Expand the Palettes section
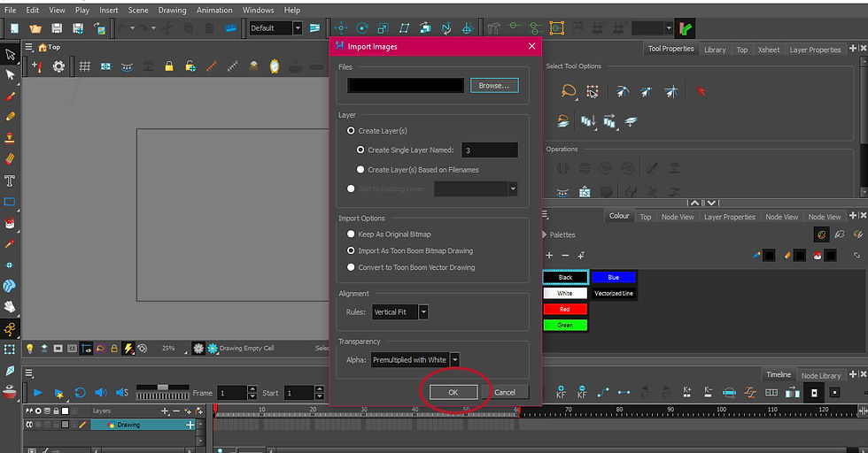868x453 pixels. 544,235
